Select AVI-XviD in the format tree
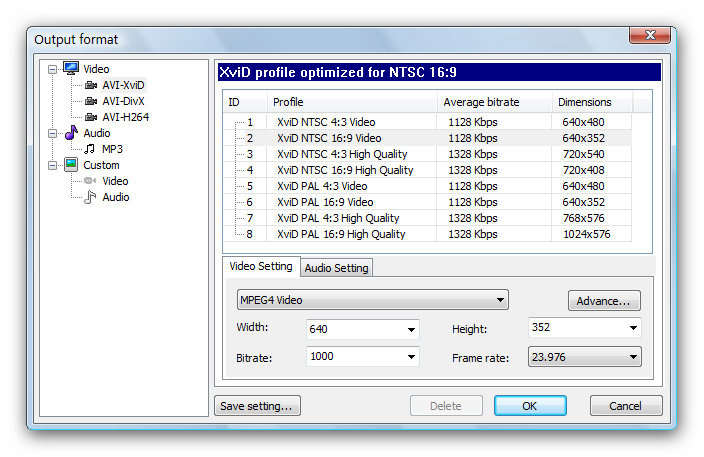Viewport: 704px width, 457px height. pos(123,85)
